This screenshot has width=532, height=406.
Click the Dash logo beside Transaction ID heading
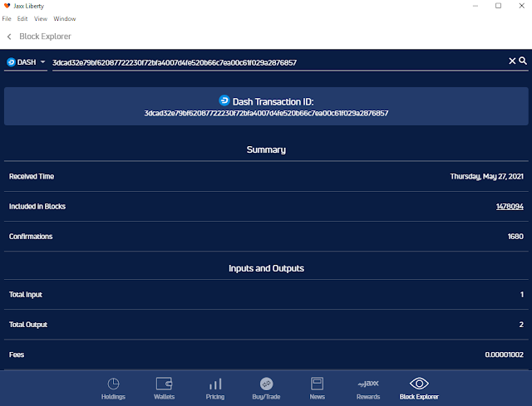tap(224, 100)
